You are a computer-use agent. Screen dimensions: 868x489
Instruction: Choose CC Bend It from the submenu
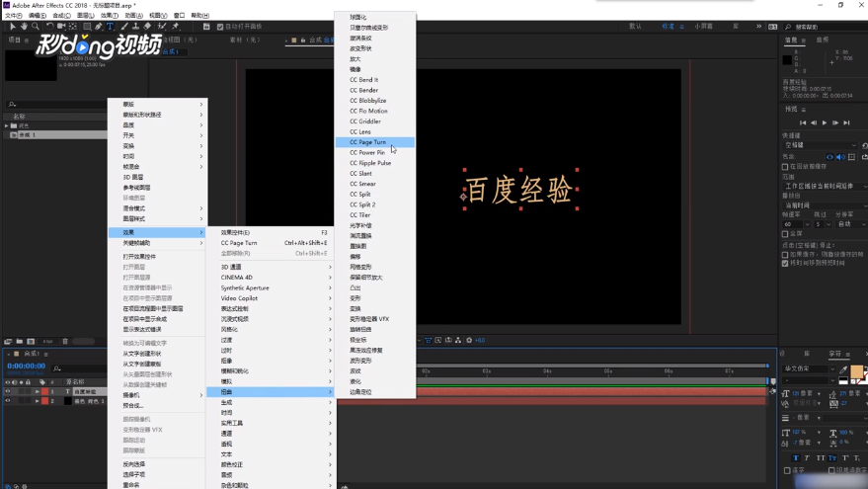pos(375,80)
